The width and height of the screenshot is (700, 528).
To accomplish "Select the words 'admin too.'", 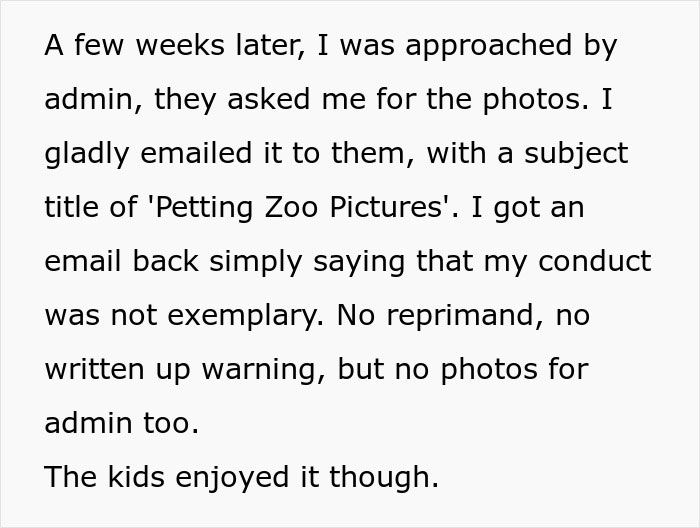I will 121,423.
